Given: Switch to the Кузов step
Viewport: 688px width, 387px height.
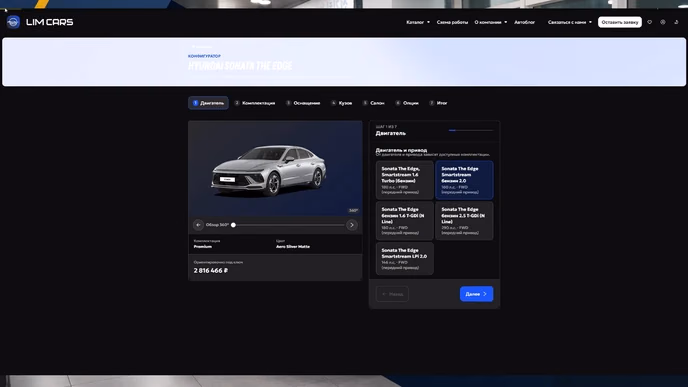Looking at the screenshot, I should coord(341,103).
